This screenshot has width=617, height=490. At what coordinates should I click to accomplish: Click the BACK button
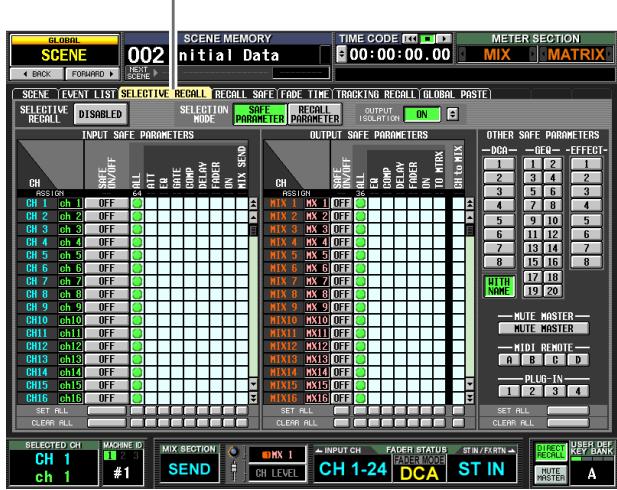[x=37, y=74]
